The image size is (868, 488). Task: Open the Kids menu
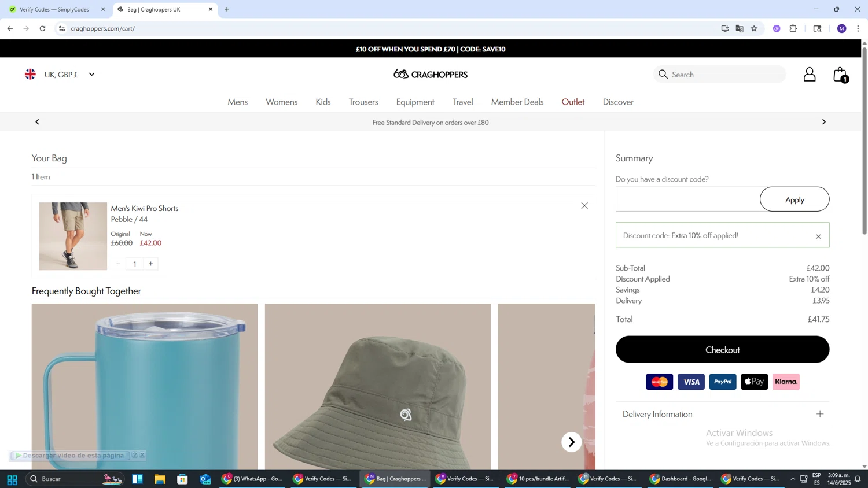point(323,102)
